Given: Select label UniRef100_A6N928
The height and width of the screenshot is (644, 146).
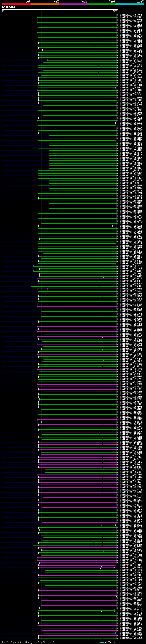Looking at the screenshot, I should (131, 170).
